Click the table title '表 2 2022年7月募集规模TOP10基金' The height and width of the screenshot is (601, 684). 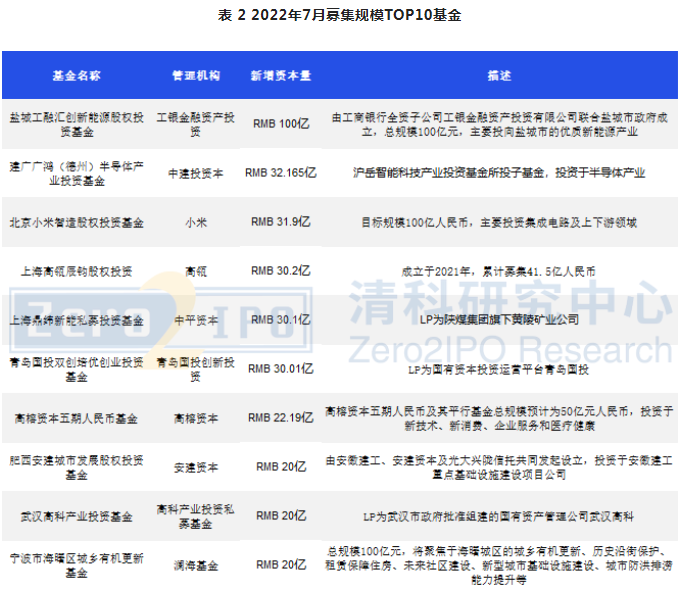(x=339, y=15)
